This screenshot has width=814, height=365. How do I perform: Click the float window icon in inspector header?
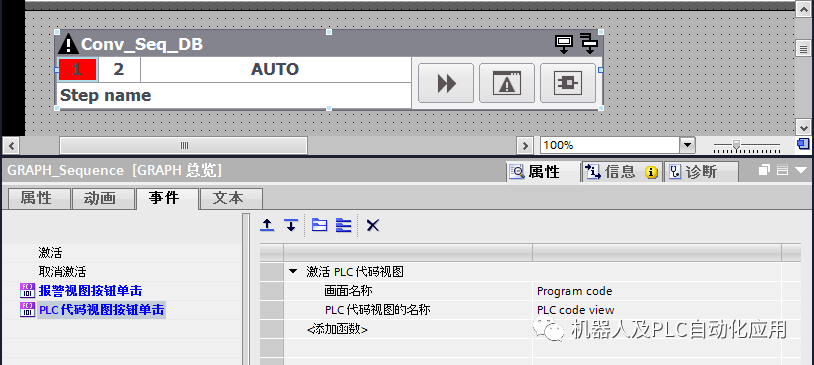(765, 170)
